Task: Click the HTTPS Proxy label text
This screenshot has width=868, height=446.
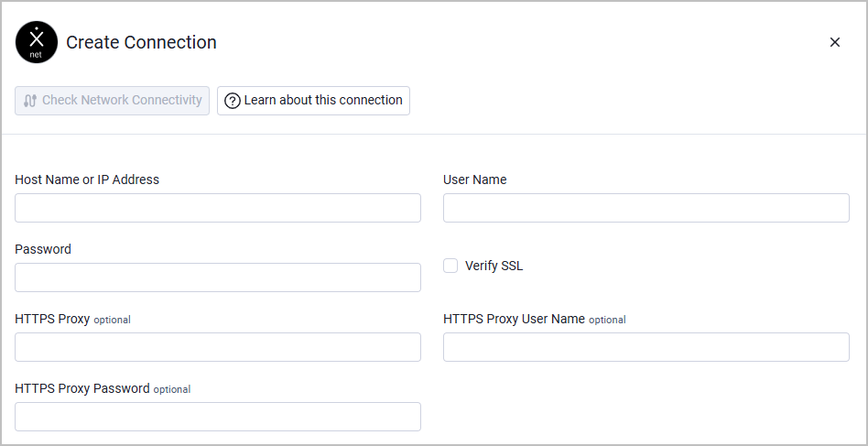Action: point(52,320)
